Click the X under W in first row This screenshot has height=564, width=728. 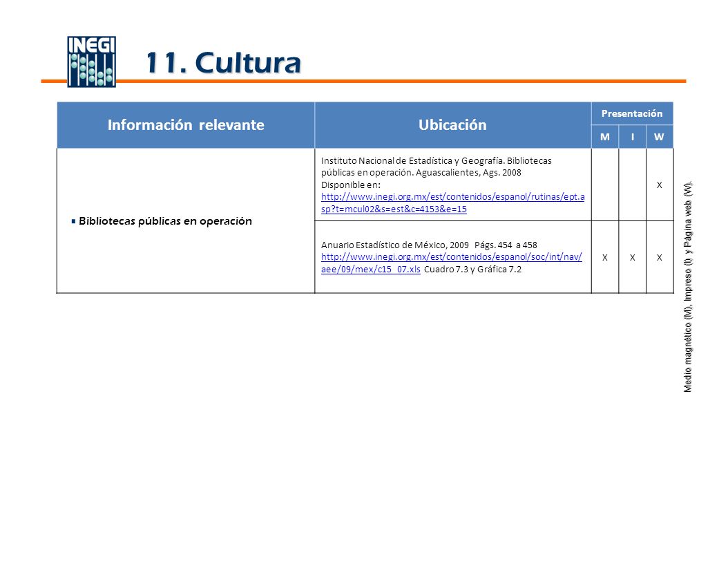(660, 185)
